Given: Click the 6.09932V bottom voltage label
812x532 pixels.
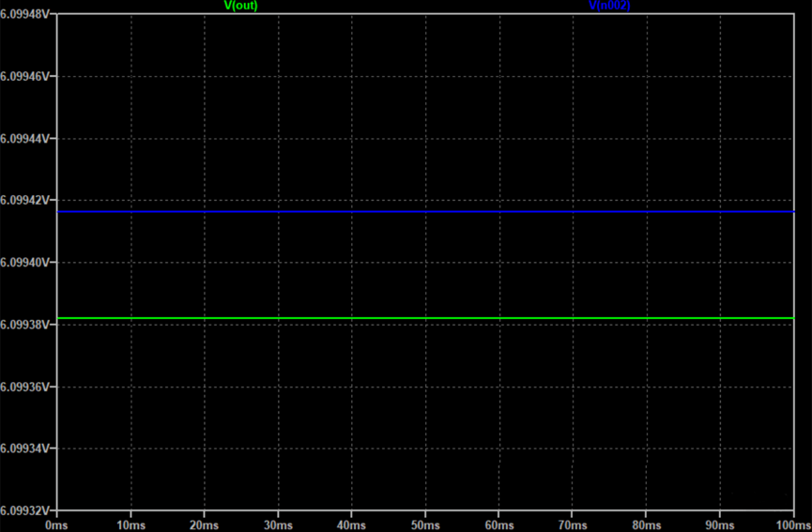Looking at the screenshot, I should click(x=25, y=510).
